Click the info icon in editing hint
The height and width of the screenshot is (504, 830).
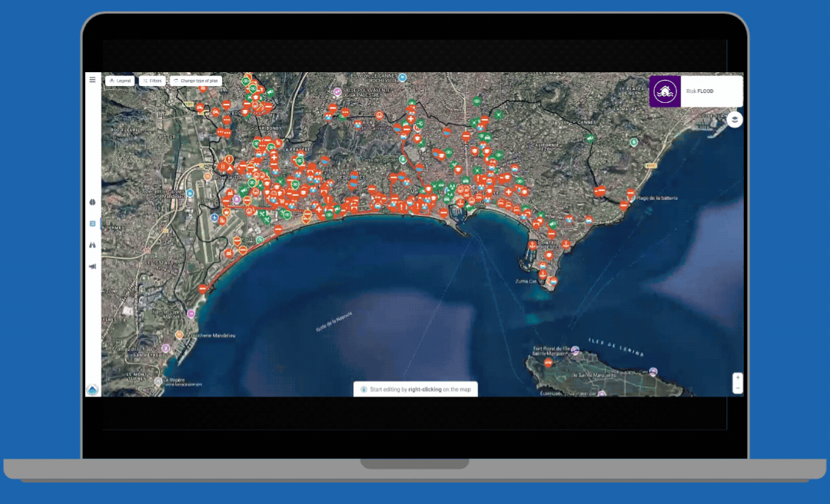pyautogui.click(x=364, y=390)
